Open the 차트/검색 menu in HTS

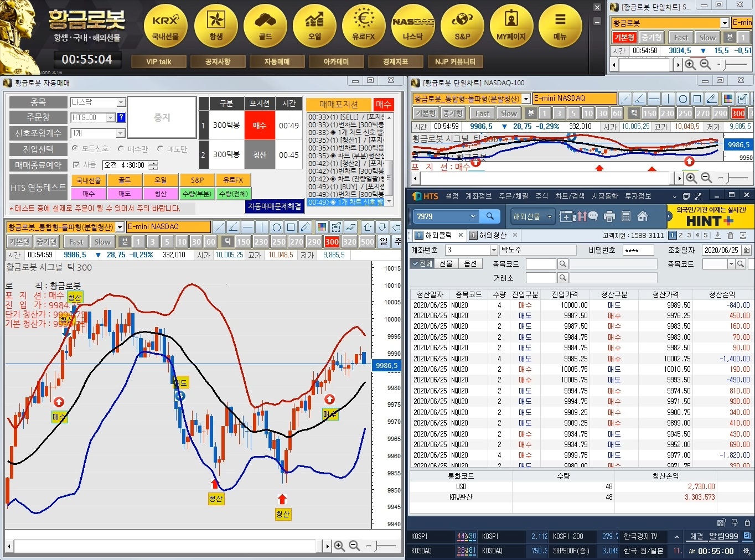pyautogui.click(x=570, y=196)
